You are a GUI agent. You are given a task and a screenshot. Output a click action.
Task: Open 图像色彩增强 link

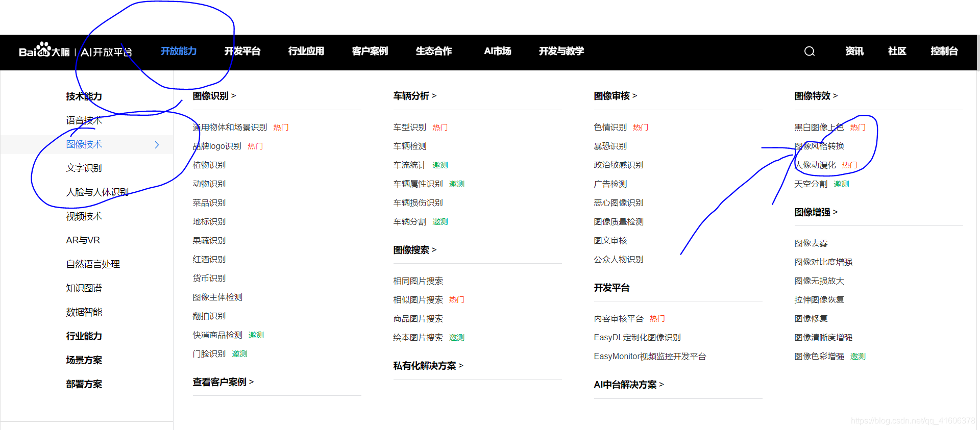pos(819,357)
